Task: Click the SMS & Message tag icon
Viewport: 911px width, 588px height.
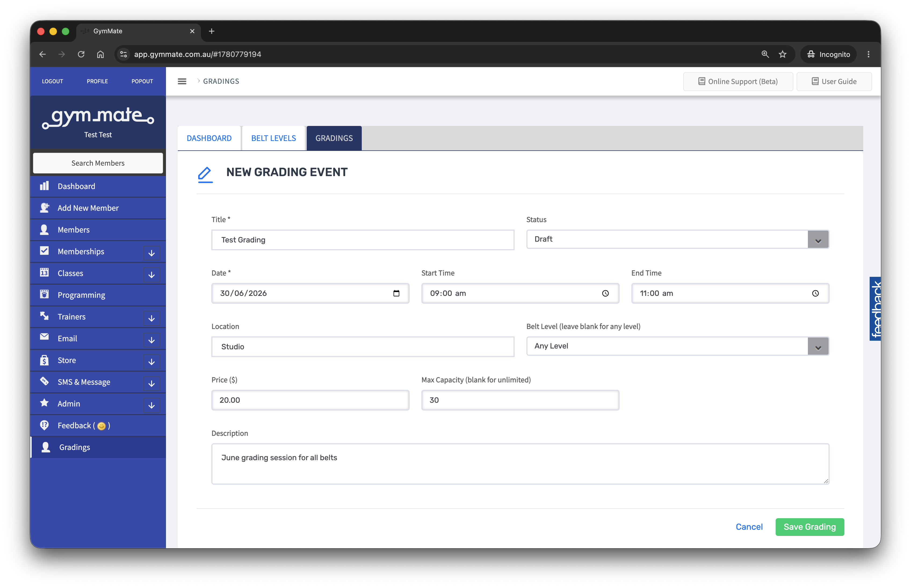Action: [x=44, y=382]
